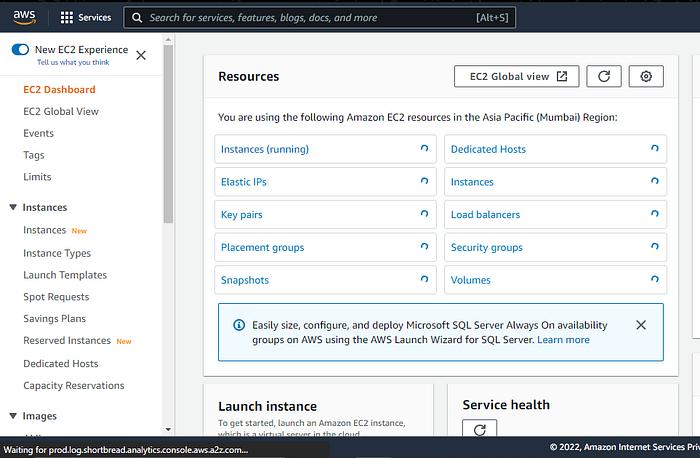This screenshot has width=700, height=458.
Task: Go to Limits in the sidebar
Action: point(37,177)
